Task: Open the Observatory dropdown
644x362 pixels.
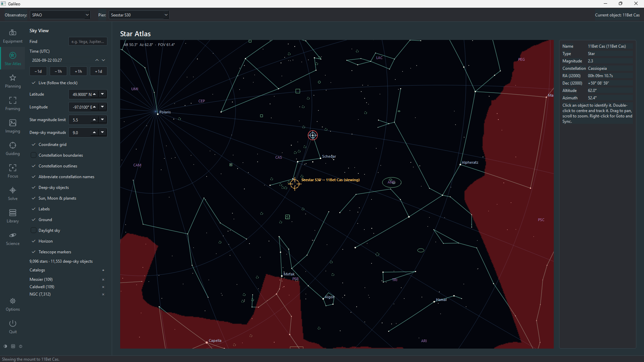Action: 60,15
